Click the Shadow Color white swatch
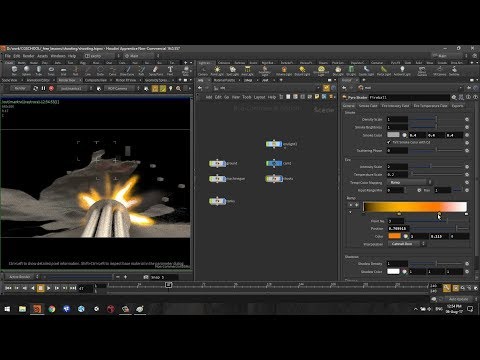480x360 pixels. [x=393, y=271]
